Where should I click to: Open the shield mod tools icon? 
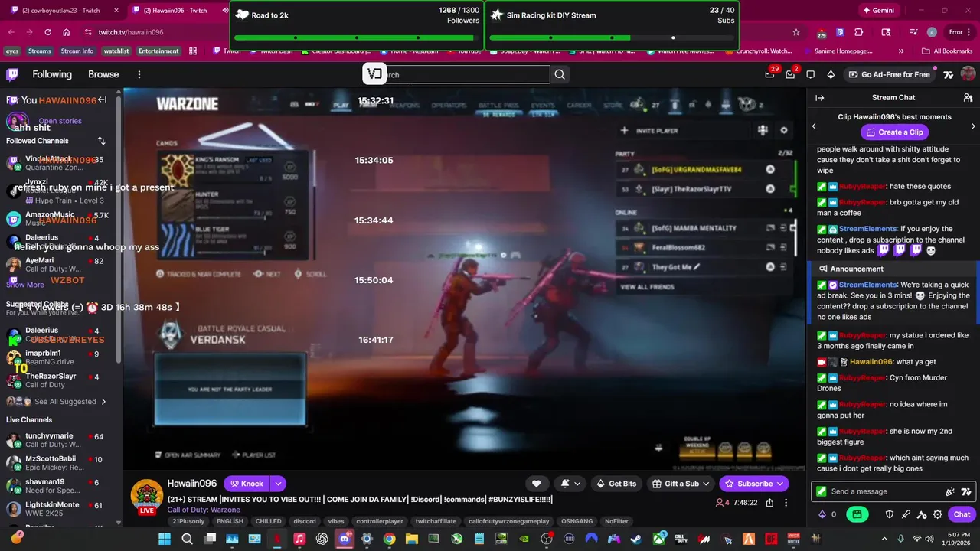coord(890,514)
